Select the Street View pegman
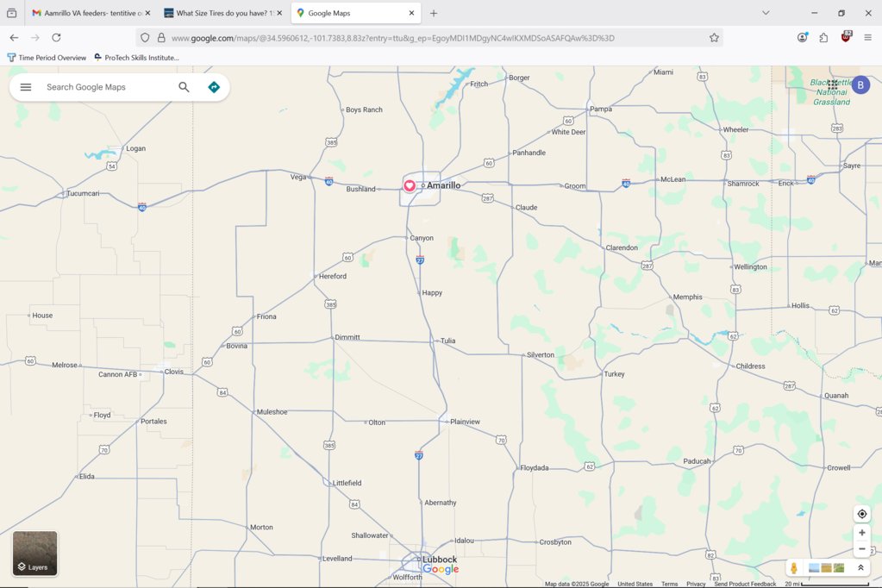Image resolution: width=882 pixels, height=588 pixels. tap(794, 568)
